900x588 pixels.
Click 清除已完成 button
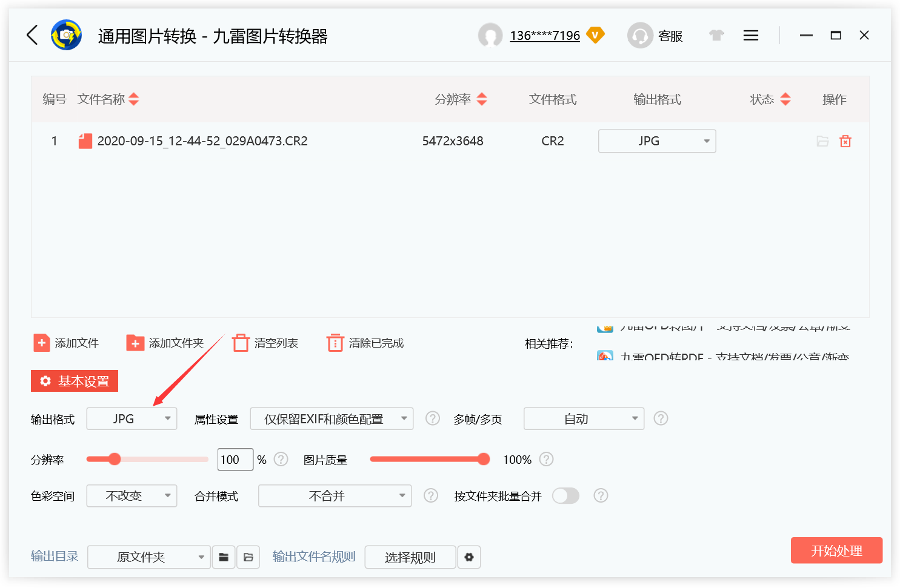tap(365, 343)
